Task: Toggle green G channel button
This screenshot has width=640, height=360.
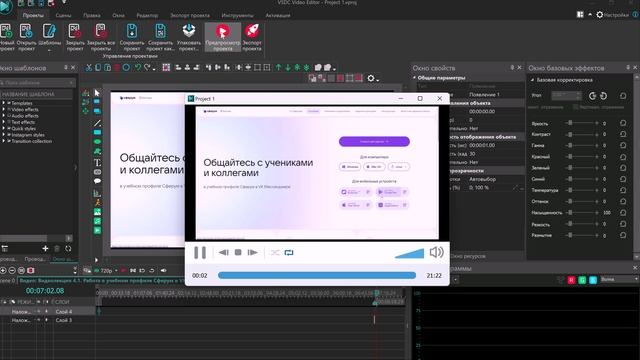Action: [582, 280]
